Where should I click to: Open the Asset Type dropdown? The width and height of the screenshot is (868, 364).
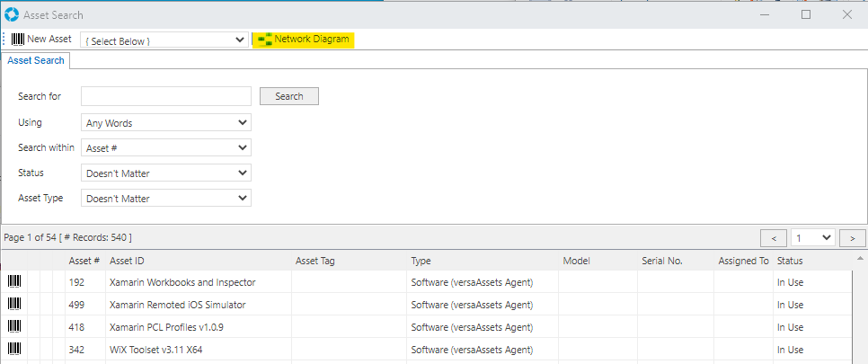coord(165,198)
